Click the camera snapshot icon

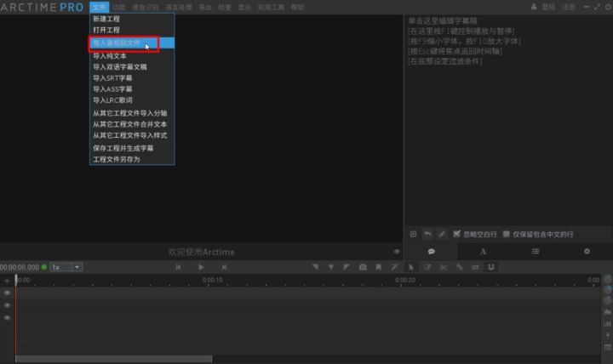point(363,266)
